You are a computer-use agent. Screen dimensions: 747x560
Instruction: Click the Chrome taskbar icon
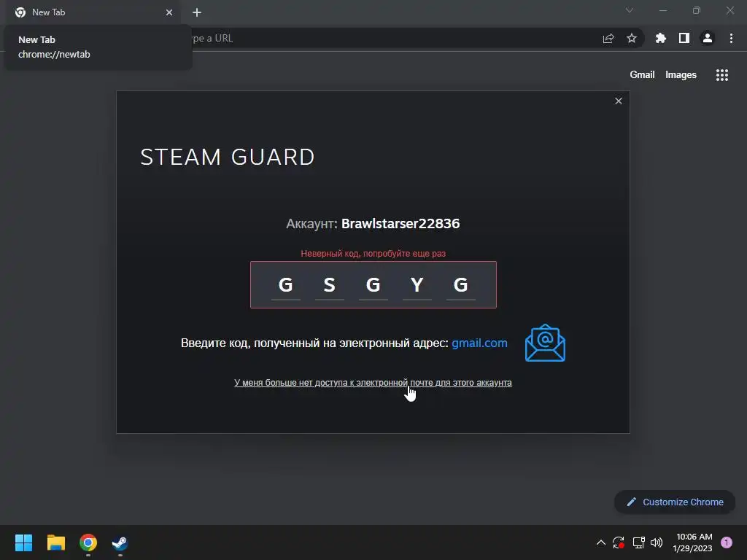[88, 542]
